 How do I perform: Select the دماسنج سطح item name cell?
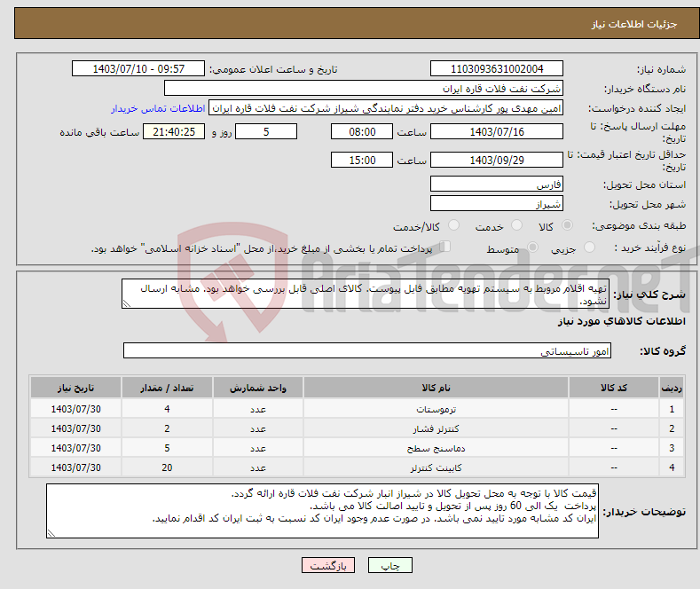436,448
